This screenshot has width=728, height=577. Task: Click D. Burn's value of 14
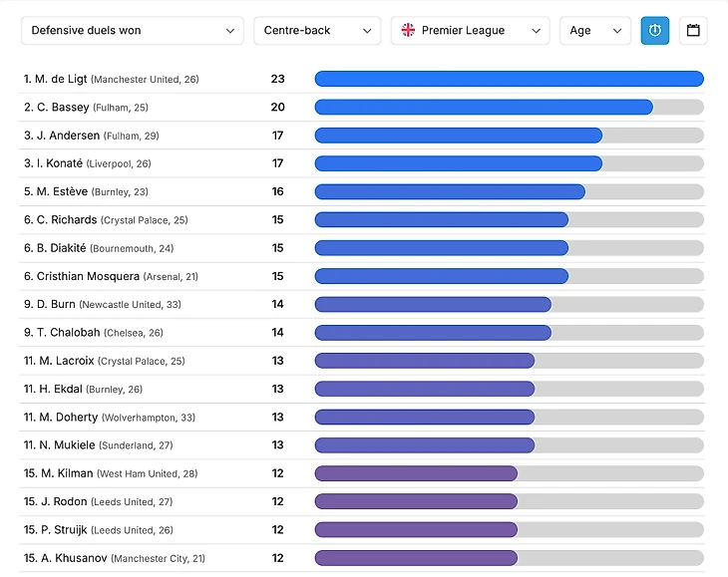coord(277,304)
